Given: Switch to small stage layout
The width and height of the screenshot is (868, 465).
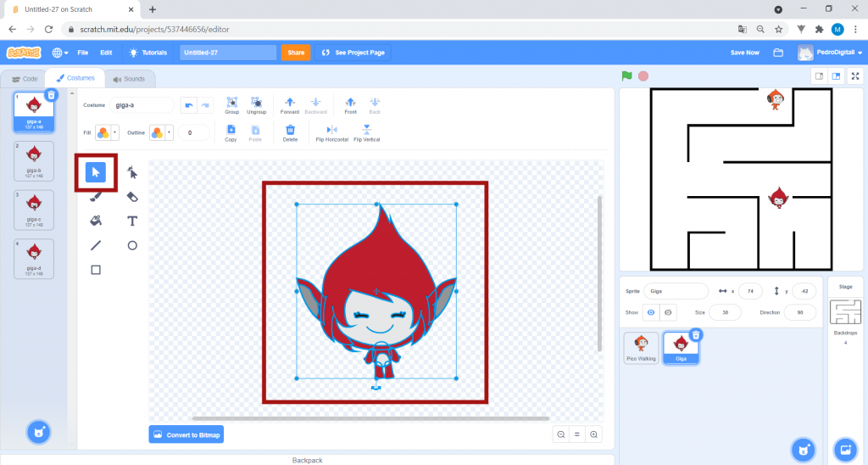Looking at the screenshot, I should (820, 76).
